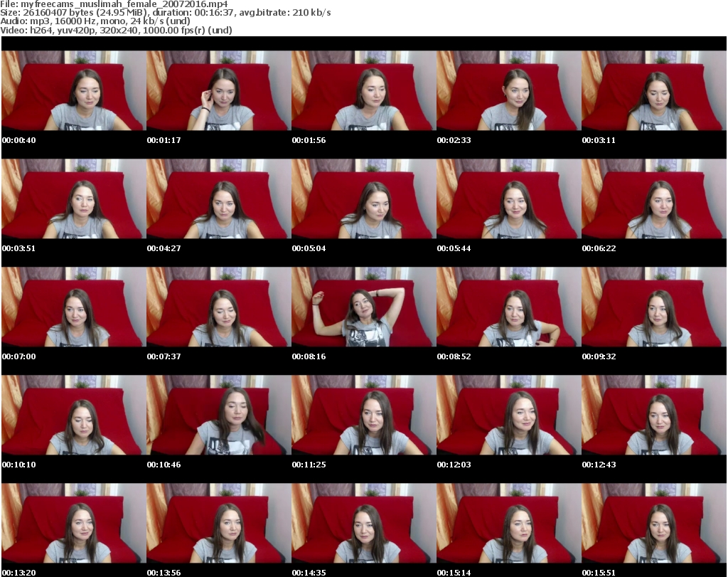Click the Size and duration info line

point(165,13)
